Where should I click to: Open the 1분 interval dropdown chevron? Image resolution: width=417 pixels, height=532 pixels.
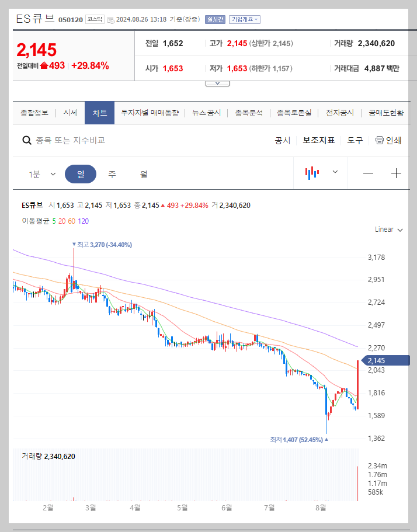53,173
